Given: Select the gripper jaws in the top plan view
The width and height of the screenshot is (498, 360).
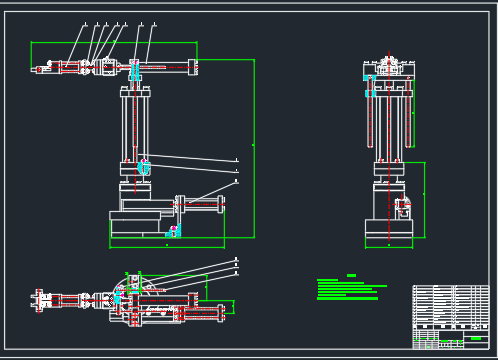Looking at the screenshot, I should tap(38, 301).
